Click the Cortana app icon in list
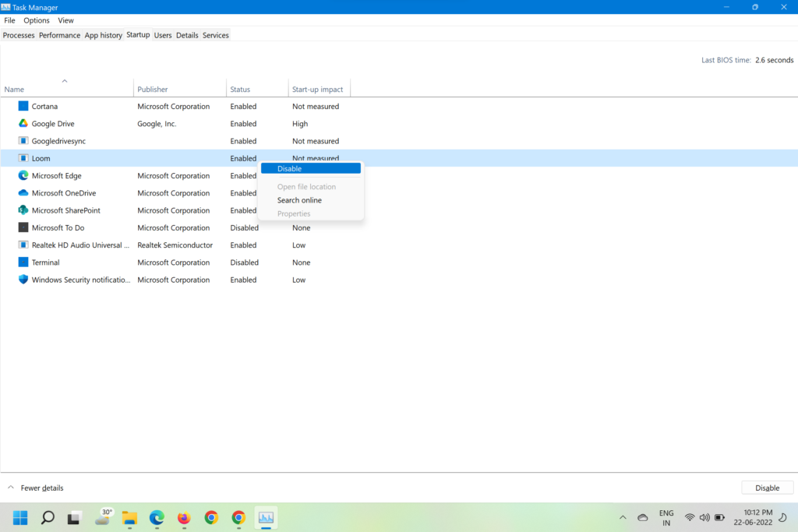Screen dimensions: 798x532 [x=23, y=106]
